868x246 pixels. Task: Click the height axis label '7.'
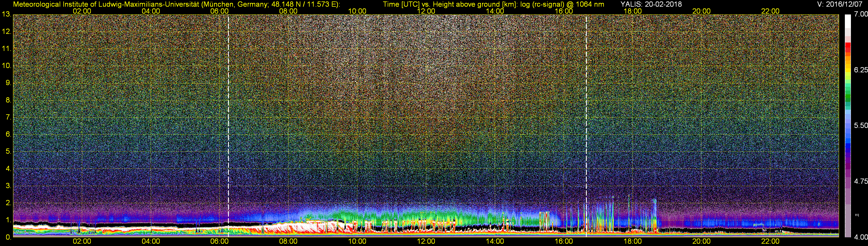tap(8, 117)
